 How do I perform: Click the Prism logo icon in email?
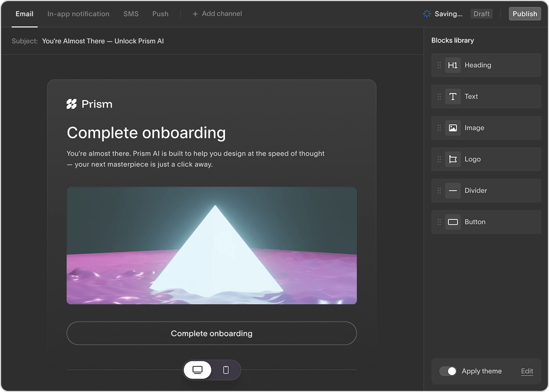(72, 104)
